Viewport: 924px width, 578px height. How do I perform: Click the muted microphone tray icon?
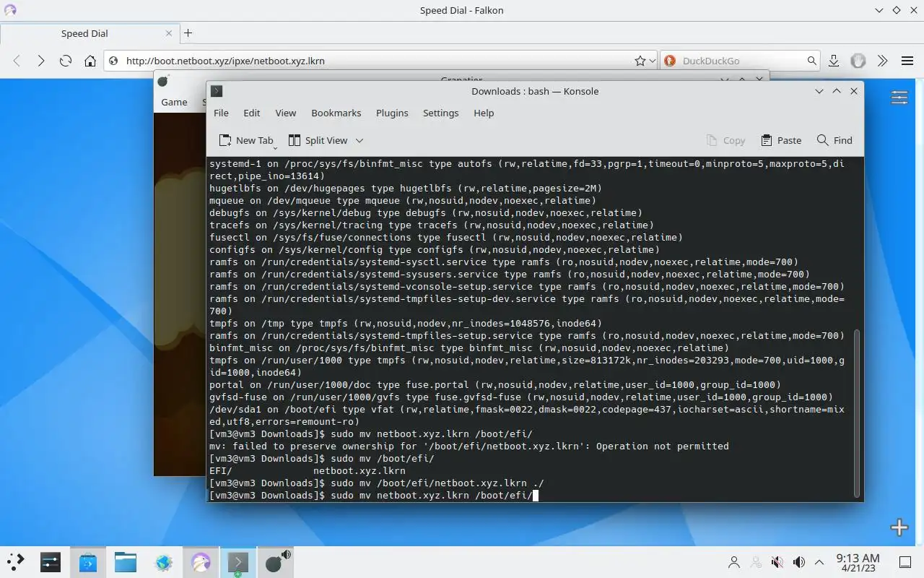pos(777,562)
